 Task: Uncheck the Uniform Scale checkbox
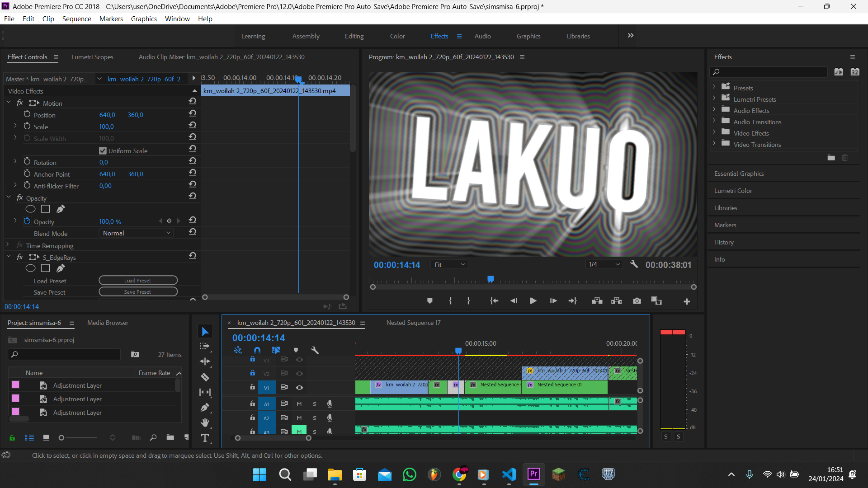(x=103, y=150)
